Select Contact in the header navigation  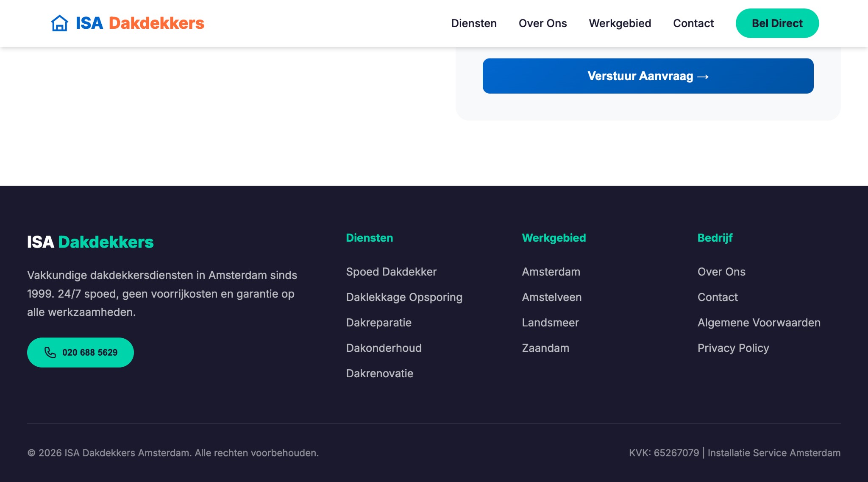click(693, 23)
